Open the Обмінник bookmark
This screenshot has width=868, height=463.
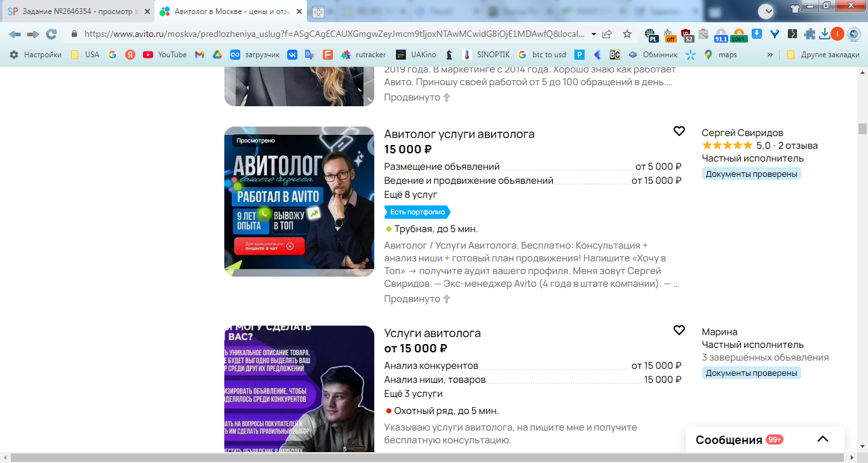653,55
